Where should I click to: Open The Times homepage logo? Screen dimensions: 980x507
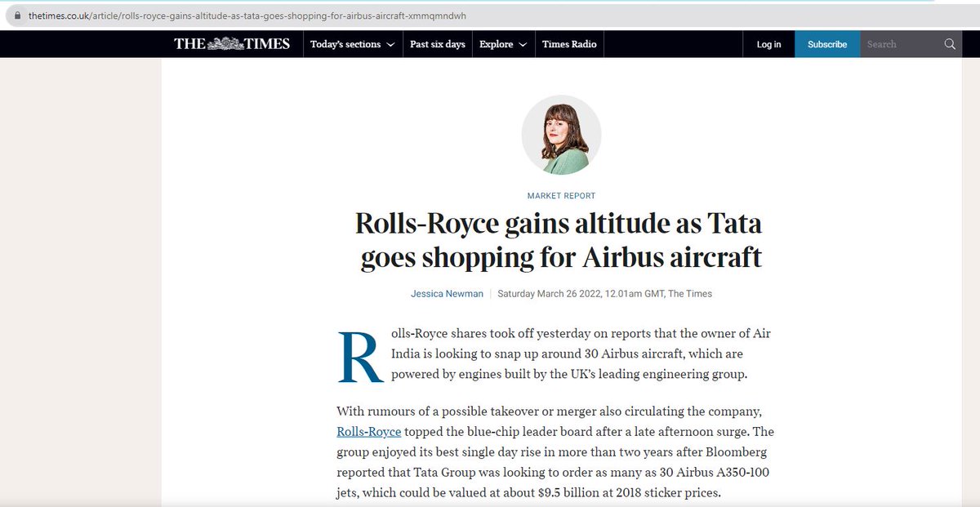click(232, 44)
